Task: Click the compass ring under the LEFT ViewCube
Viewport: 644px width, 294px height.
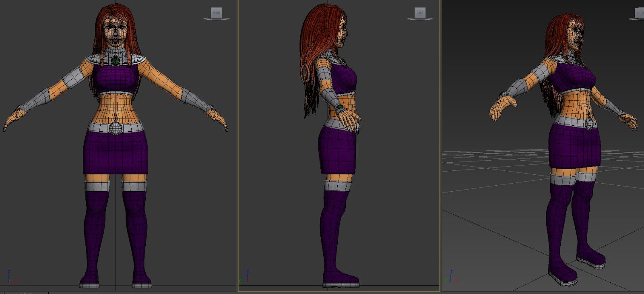Action: 420,19
